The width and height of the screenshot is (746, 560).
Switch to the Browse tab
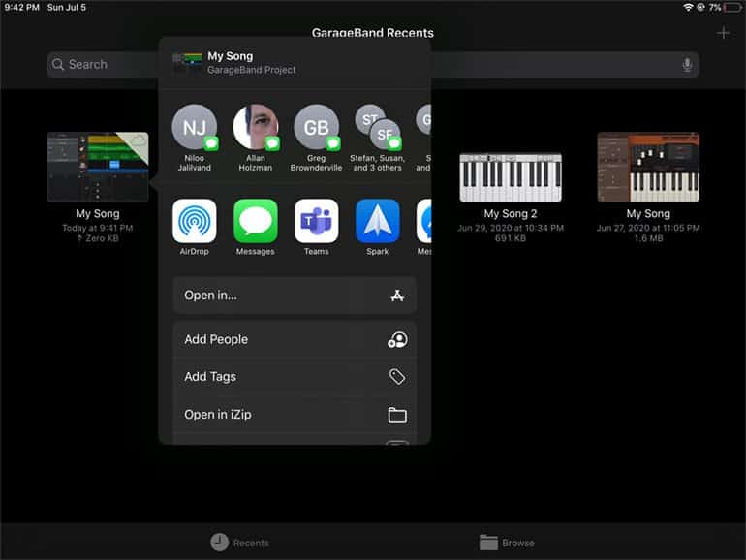click(x=507, y=543)
